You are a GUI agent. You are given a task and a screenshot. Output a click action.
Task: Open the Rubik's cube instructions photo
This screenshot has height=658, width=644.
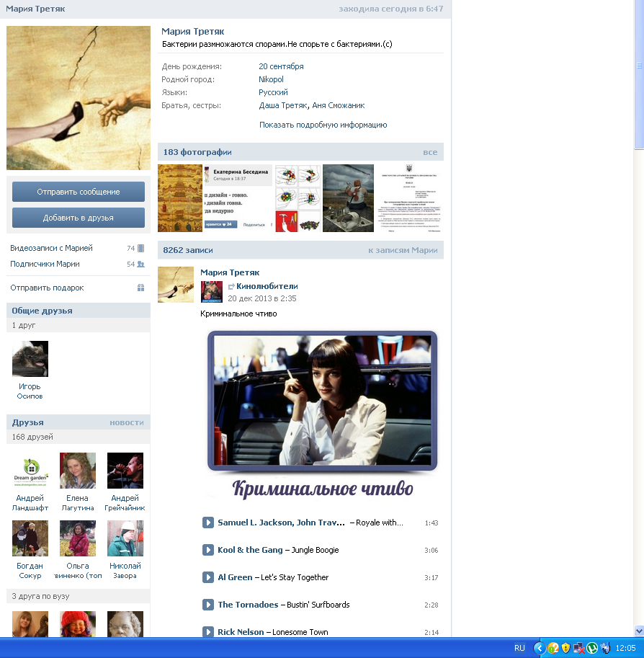point(298,198)
